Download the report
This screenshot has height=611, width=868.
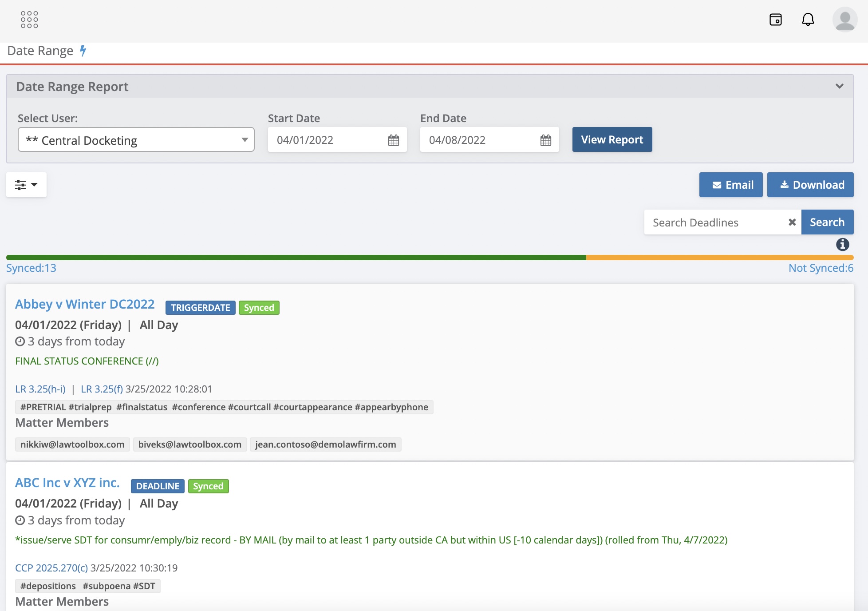coord(810,185)
